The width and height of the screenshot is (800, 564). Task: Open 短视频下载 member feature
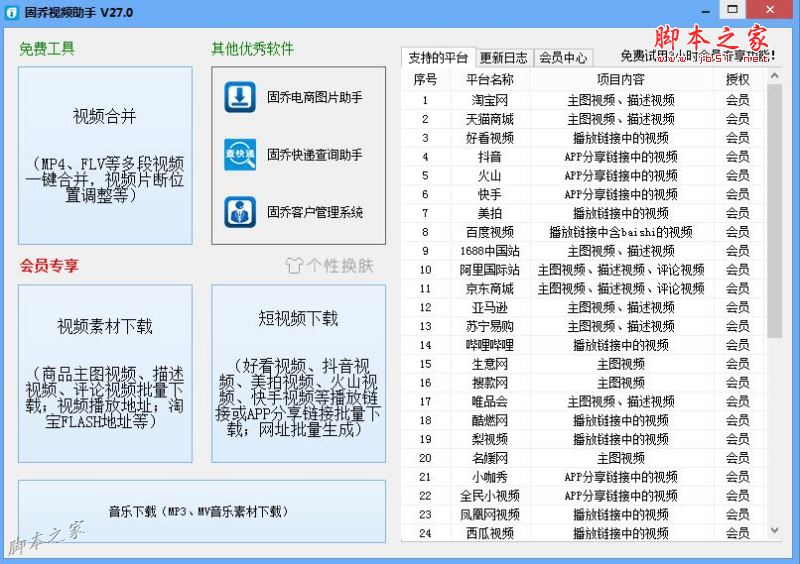(x=298, y=374)
